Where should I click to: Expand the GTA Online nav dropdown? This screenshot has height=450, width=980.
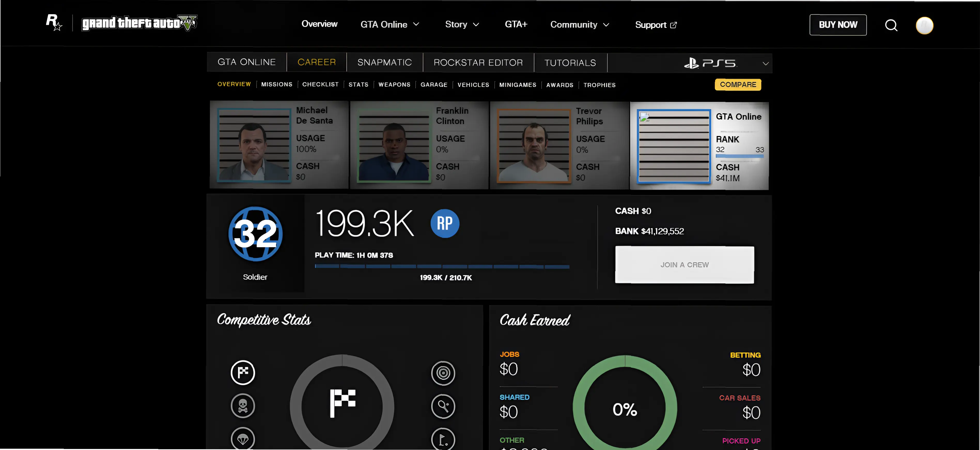pos(390,24)
